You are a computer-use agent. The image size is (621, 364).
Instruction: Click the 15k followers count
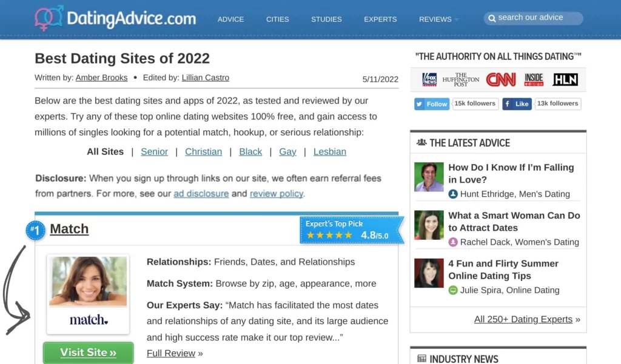(x=475, y=104)
